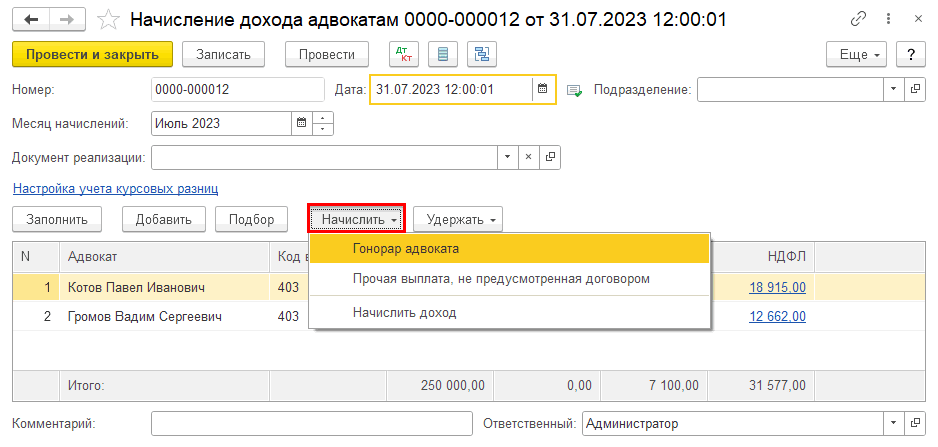Open calendar picker in Дата field
Image resolution: width=938 pixels, height=447 pixels.
543,90
